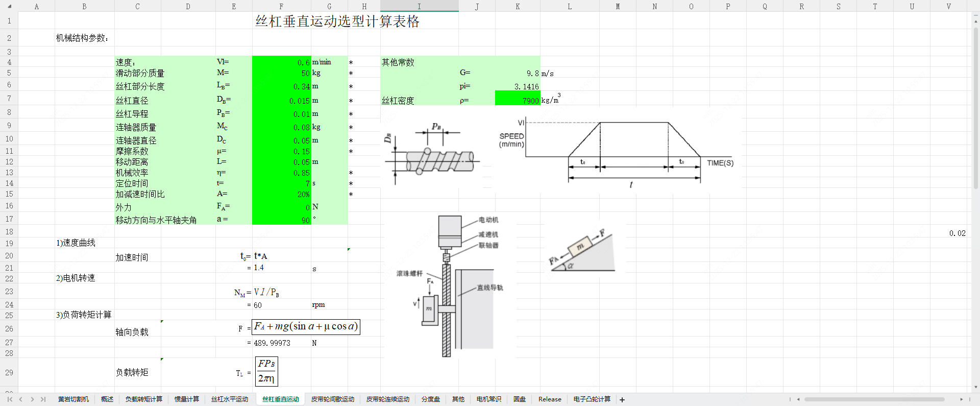Viewport: 980px width, 406px height.
Task: Jump to the first sheet tab arrow
Action: (10, 399)
